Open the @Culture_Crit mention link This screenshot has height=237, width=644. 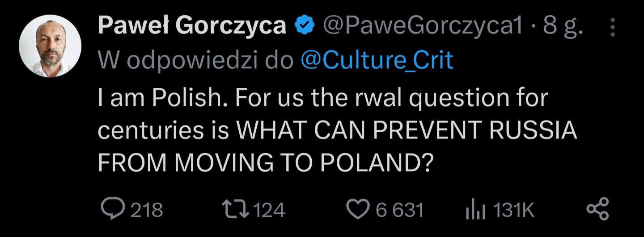377,61
